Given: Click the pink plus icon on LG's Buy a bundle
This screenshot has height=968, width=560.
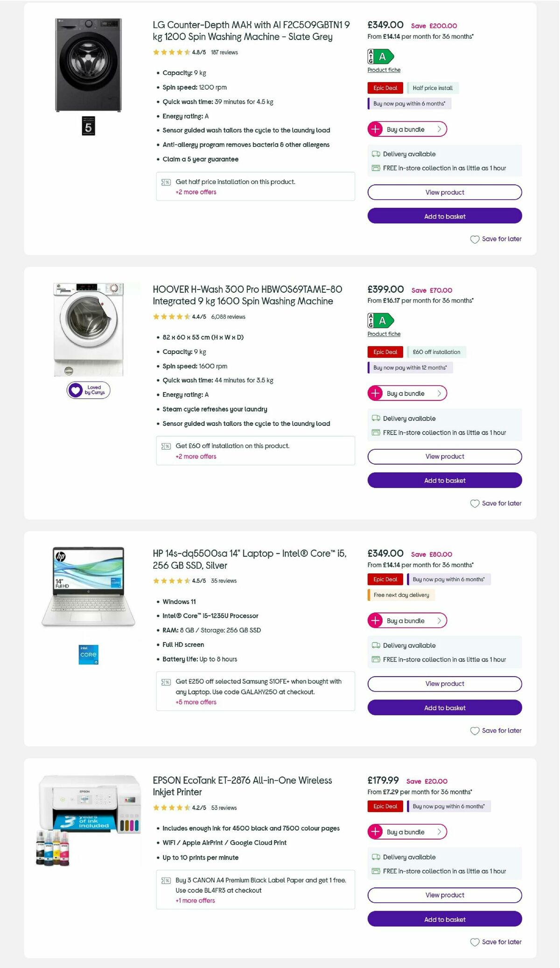Looking at the screenshot, I should click(376, 129).
